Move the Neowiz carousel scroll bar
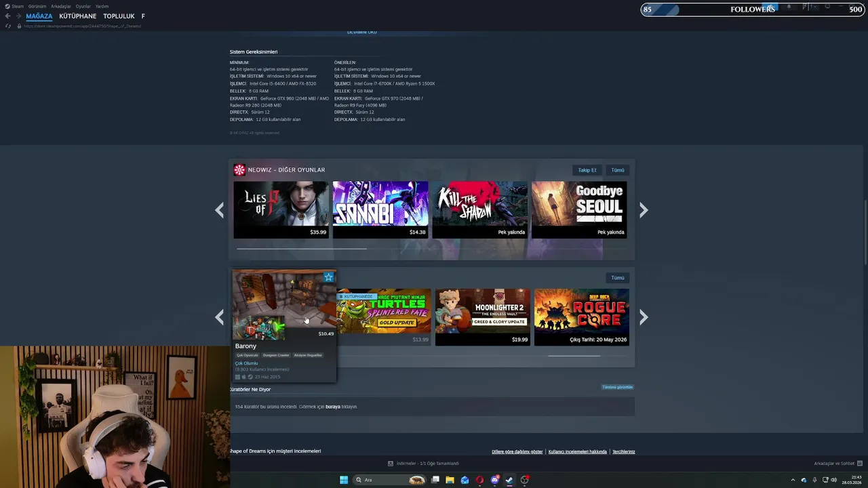The image size is (868, 488). click(x=302, y=249)
